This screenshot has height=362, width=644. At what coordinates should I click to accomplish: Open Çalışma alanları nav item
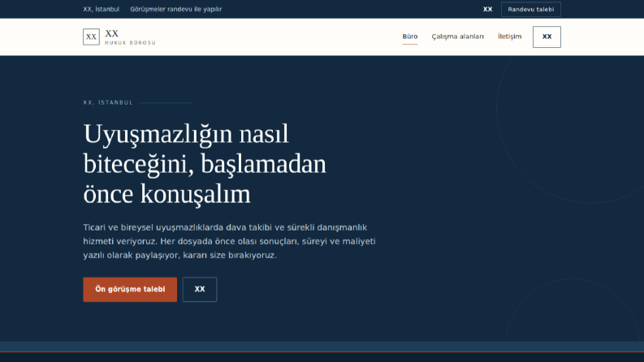click(x=457, y=37)
